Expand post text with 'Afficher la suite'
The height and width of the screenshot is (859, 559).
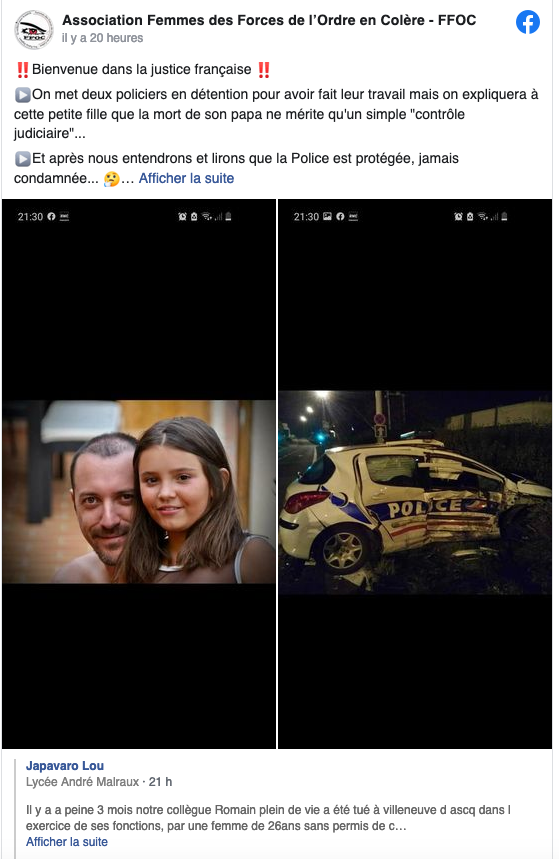pyautogui.click(x=186, y=179)
